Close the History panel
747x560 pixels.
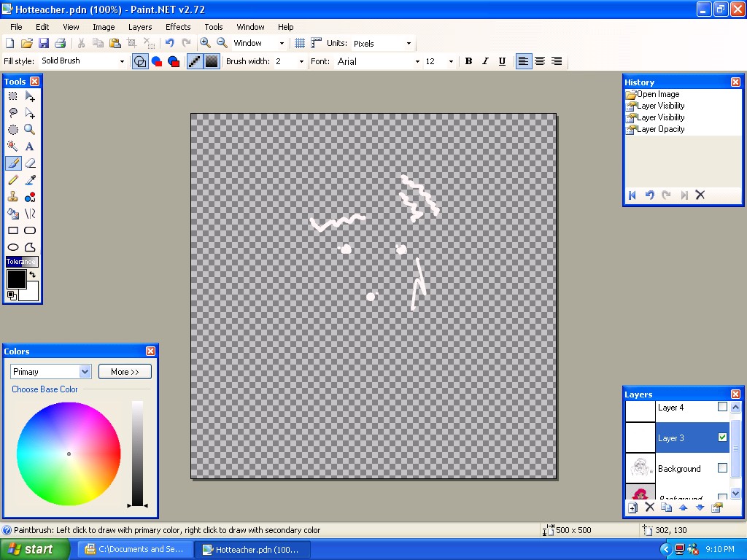coord(735,82)
